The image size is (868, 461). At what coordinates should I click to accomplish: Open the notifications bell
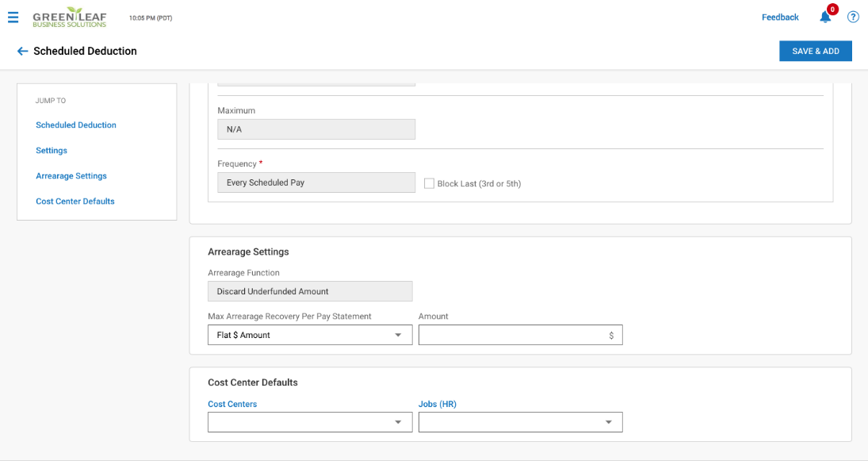[825, 17]
